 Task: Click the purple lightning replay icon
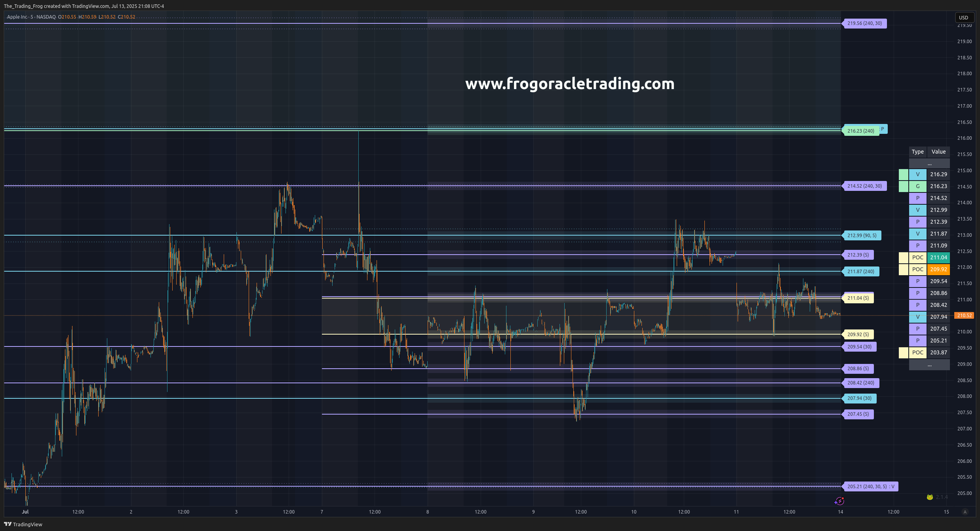point(839,501)
